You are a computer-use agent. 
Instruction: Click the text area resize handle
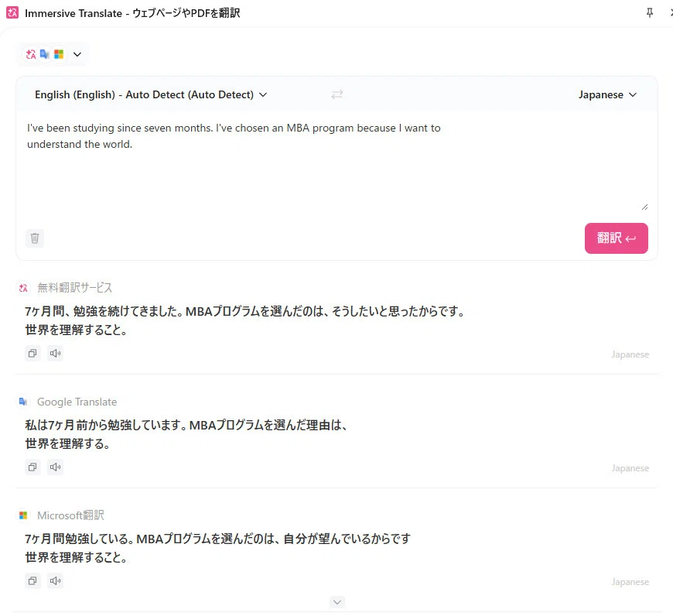click(644, 207)
